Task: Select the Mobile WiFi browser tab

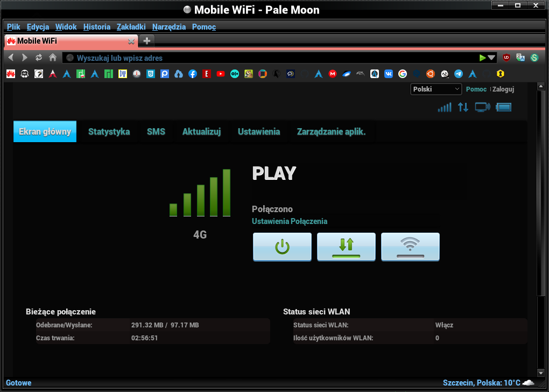Action: click(71, 41)
